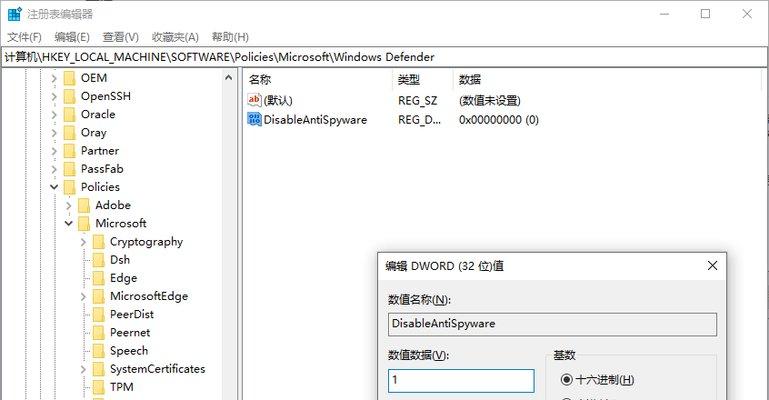Select the Edge folder icon
This screenshot has width=769, height=400.
click(99, 278)
